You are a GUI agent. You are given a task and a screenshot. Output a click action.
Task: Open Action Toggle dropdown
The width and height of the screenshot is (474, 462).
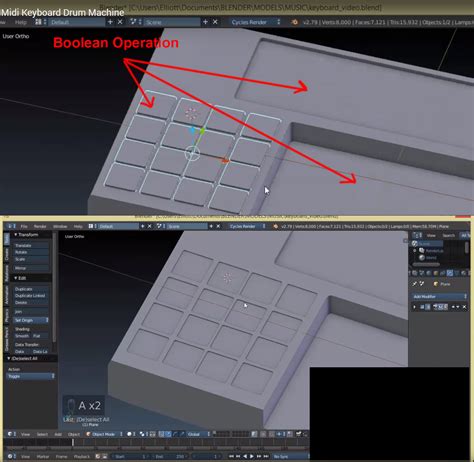[x=30, y=376]
